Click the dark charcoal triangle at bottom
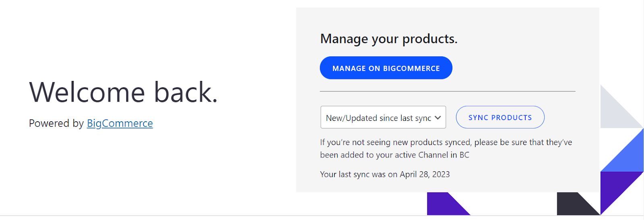Viewport: 644px width, 220px height. (574, 205)
